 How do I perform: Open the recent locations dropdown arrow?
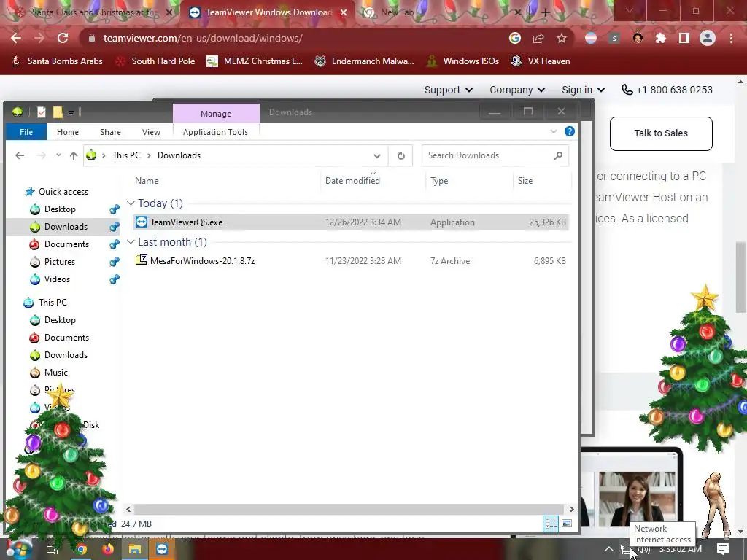tap(58, 155)
